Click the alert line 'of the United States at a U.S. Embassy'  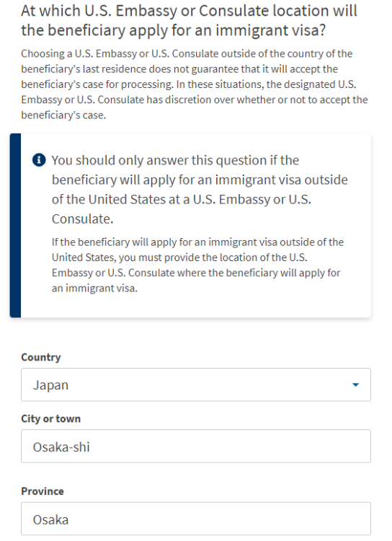click(x=182, y=199)
